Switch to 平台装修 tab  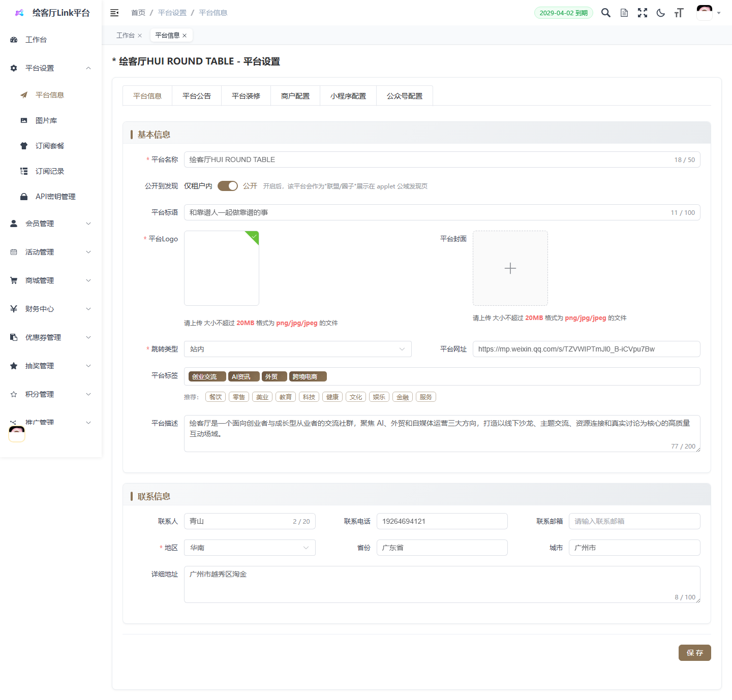tap(246, 96)
